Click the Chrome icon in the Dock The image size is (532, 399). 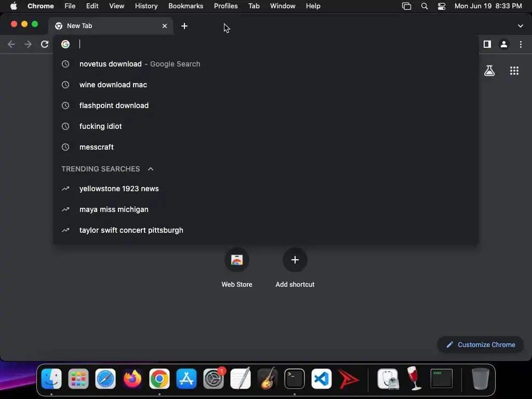159,379
